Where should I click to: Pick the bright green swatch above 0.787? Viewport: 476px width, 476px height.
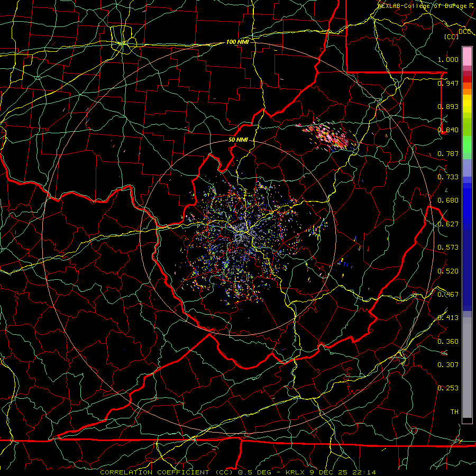click(467, 145)
